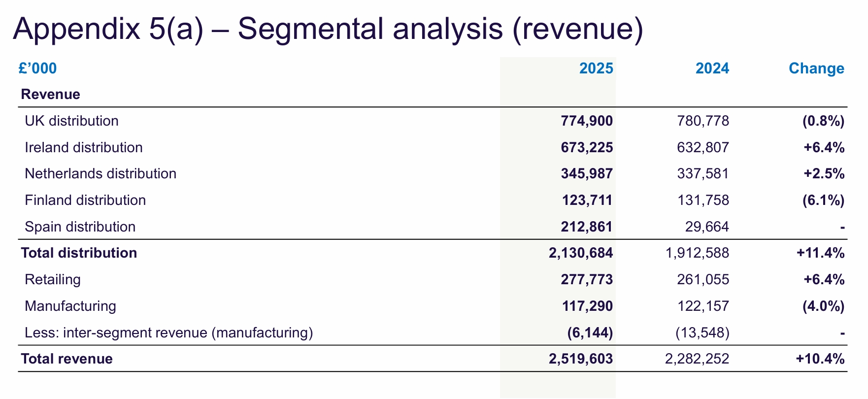868x399 pixels.
Task: Select the Ireland distribution 2025 value 673,225
Action: click(587, 148)
